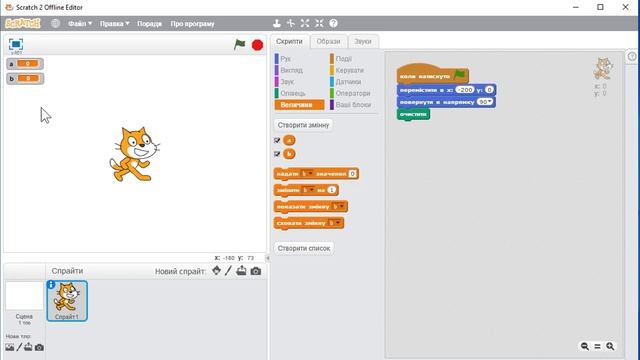Reset scripts area zoom to default

click(x=598, y=346)
